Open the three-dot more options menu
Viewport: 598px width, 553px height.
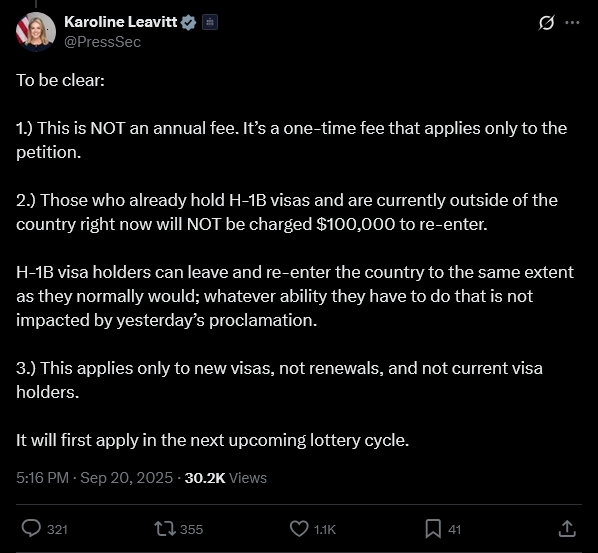point(572,23)
